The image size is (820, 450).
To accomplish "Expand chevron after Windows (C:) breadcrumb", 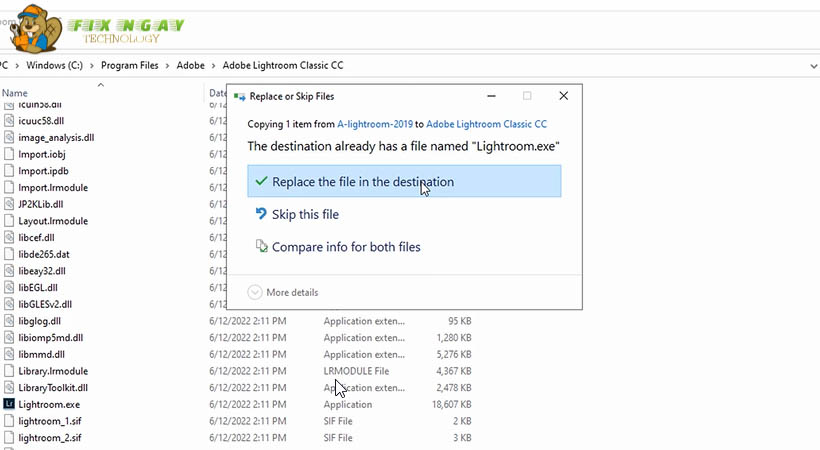I will tap(92, 66).
